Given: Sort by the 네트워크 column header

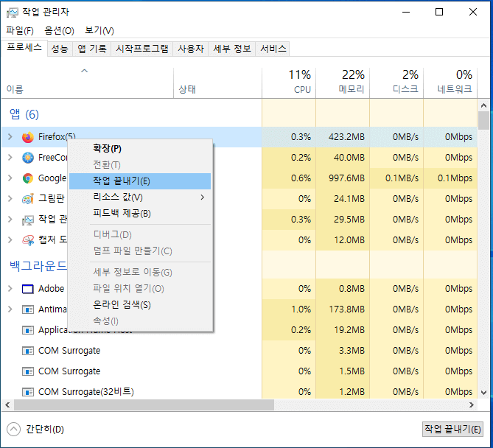Looking at the screenshot, I should point(450,83).
